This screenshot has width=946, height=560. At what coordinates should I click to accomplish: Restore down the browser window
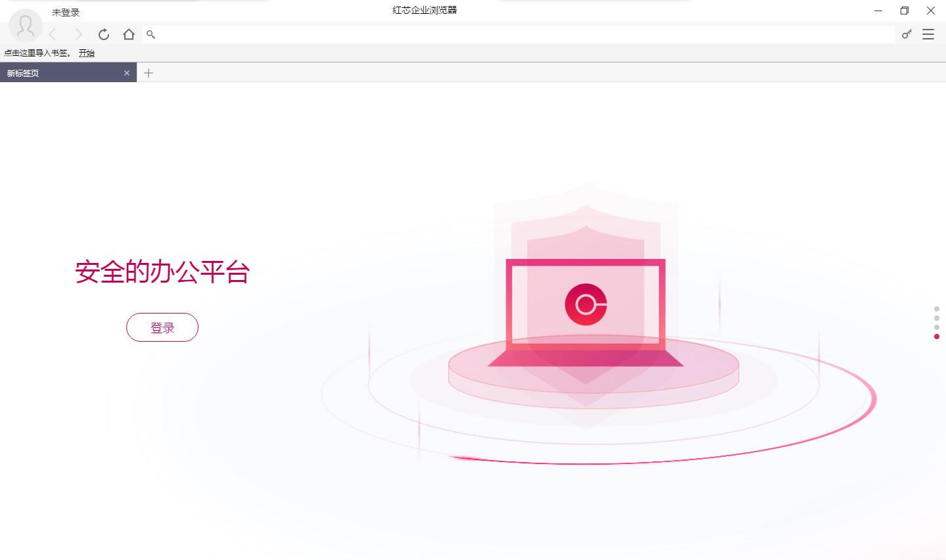click(905, 11)
